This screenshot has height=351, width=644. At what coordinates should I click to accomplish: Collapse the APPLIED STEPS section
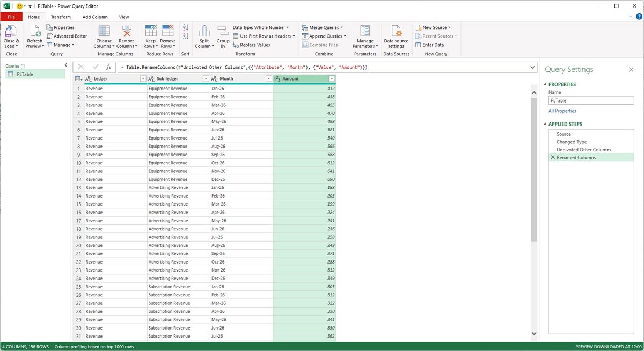(545, 124)
